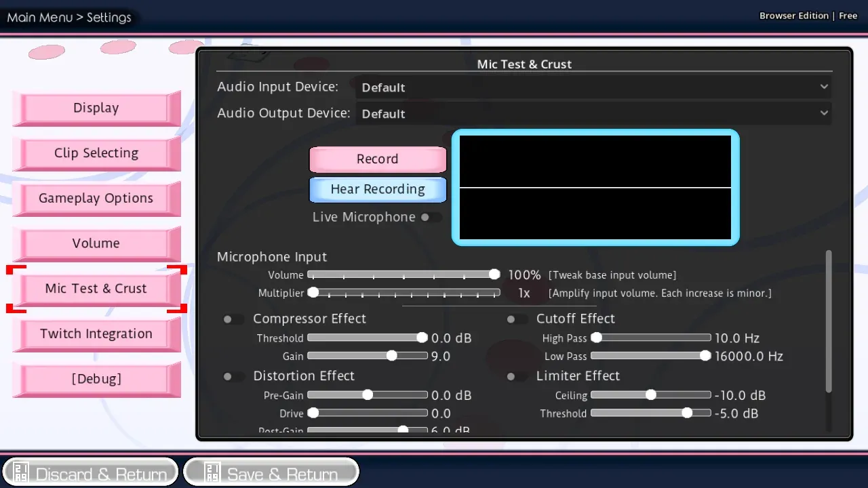Image resolution: width=868 pixels, height=488 pixels.
Task: Click the keyboard icon on Save & Return
Action: [x=212, y=473]
